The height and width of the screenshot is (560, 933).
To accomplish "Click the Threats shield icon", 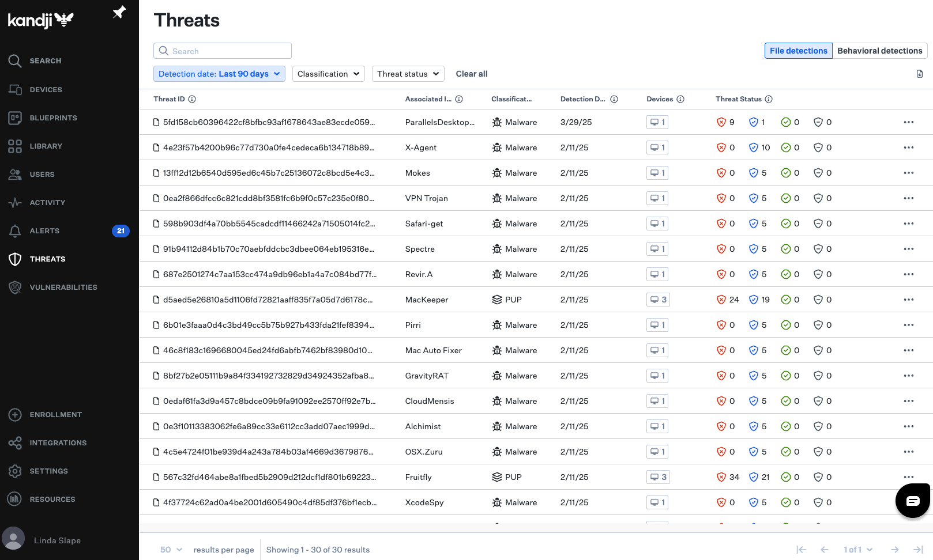I will 15,259.
